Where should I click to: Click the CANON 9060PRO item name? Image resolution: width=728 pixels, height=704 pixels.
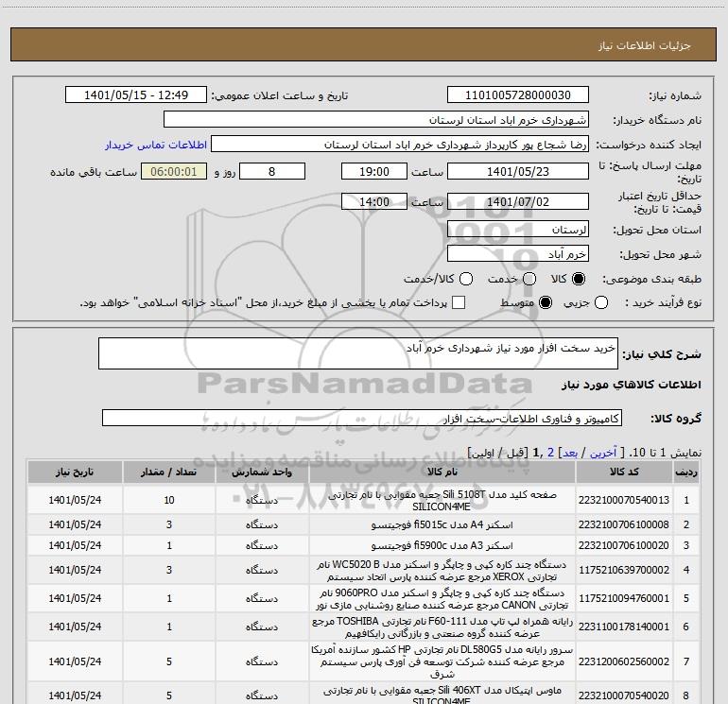point(442,599)
